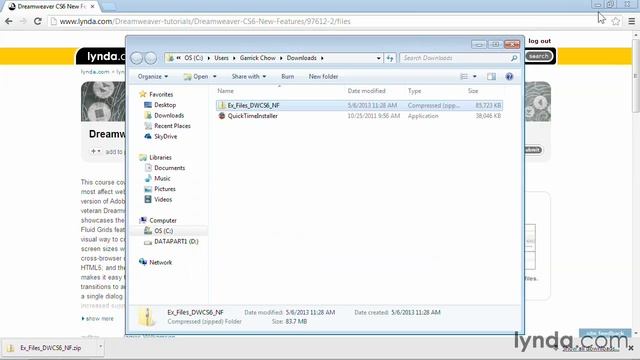Open download item options arrow
This screenshot has width=640, height=360.
point(100,348)
